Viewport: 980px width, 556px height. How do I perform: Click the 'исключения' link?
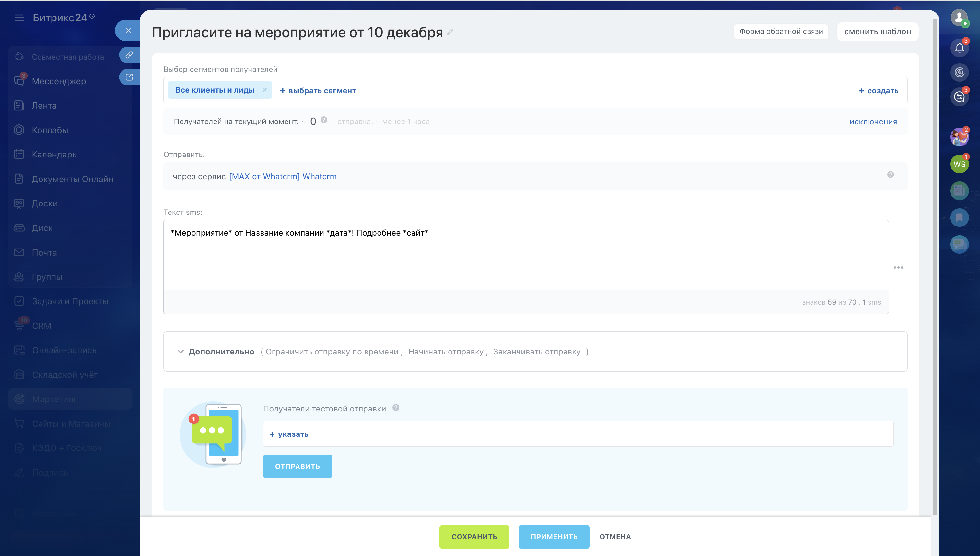tap(873, 122)
